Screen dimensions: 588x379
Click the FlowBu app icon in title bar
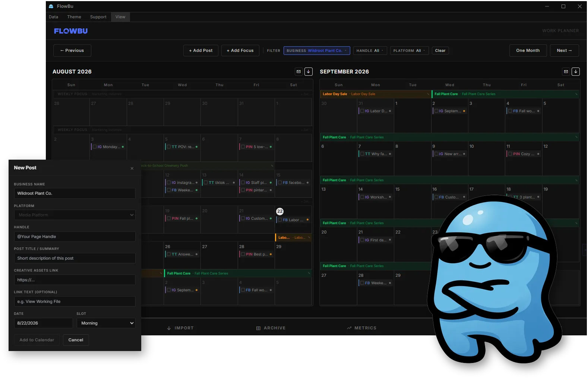click(51, 6)
